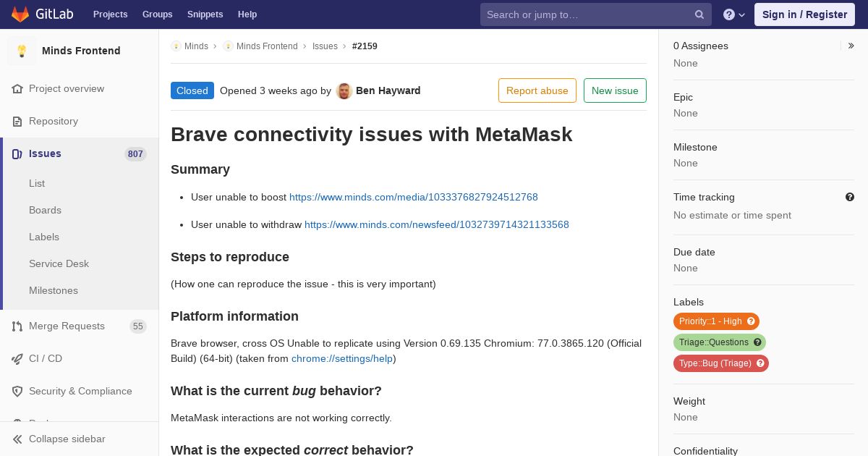Image resolution: width=868 pixels, height=456 pixels.
Task: Click the Closed status badge
Action: [x=192, y=91]
